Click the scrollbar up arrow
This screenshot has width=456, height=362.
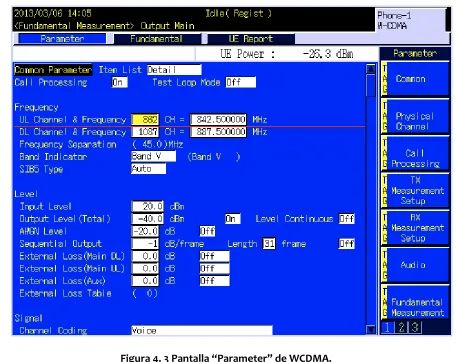(x=371, y=69)
